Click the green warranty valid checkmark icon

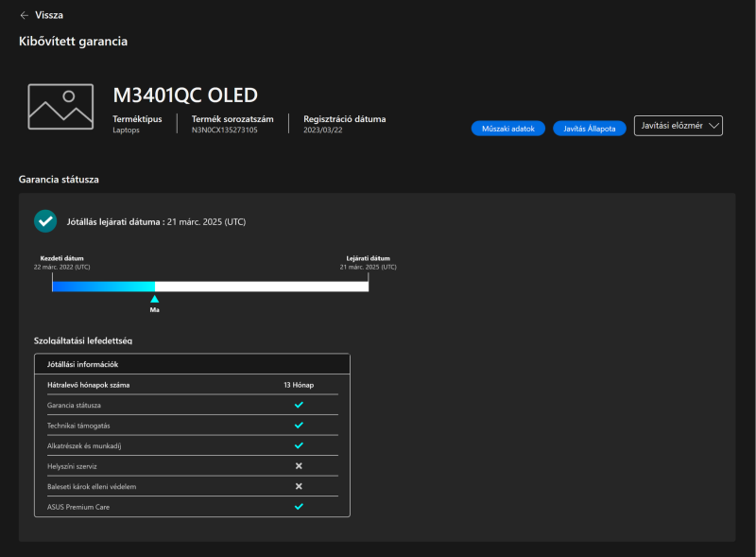(x=45, y=221)
